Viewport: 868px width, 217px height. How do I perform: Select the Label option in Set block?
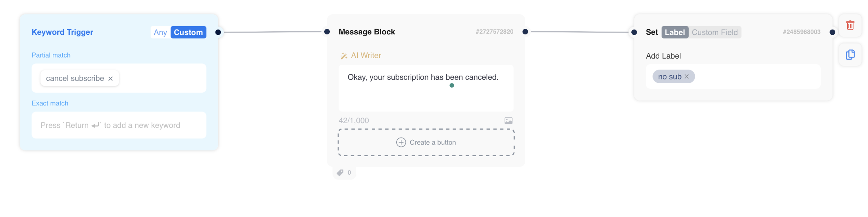[x=675, y=33]
